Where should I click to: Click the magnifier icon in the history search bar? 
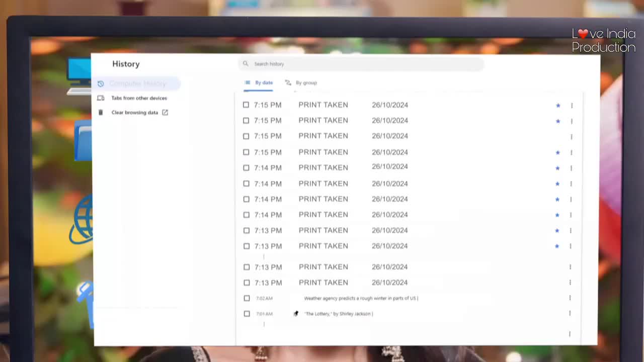(246, 64)
